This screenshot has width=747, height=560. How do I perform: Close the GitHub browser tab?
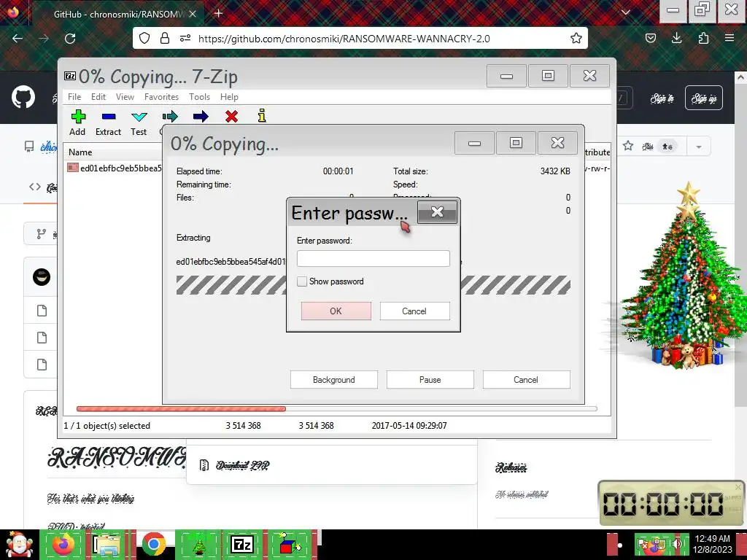coord(193,15)
